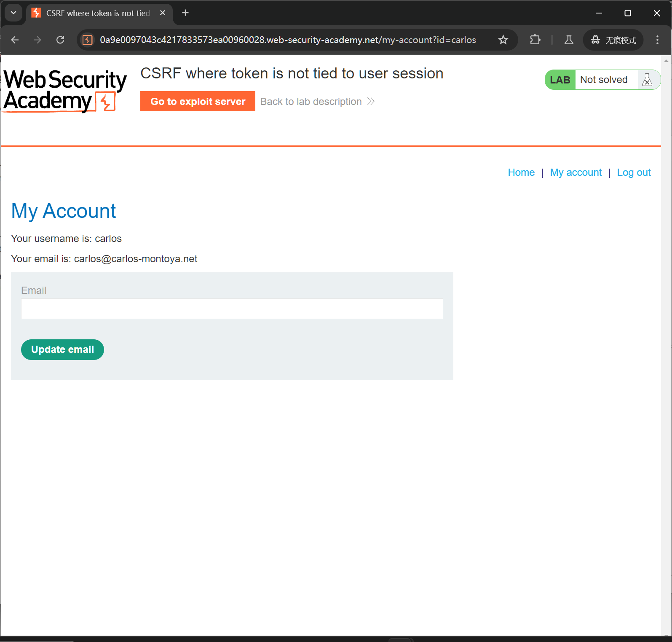Reload the current page

coord(60,40)
